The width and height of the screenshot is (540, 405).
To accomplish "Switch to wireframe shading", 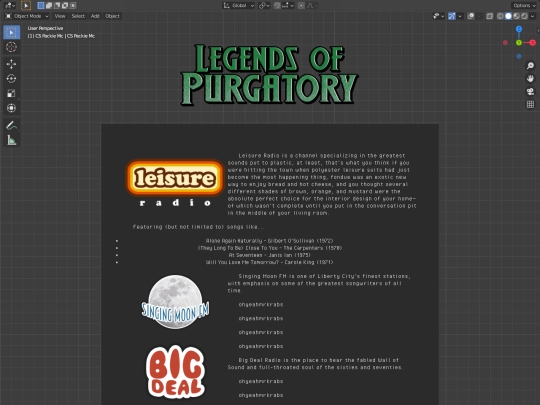I will tap(500, 16).
